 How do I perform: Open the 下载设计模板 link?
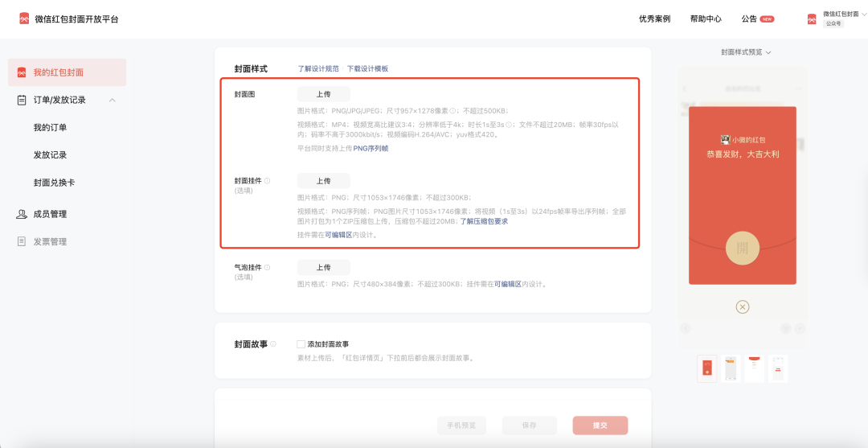[367, 68]
